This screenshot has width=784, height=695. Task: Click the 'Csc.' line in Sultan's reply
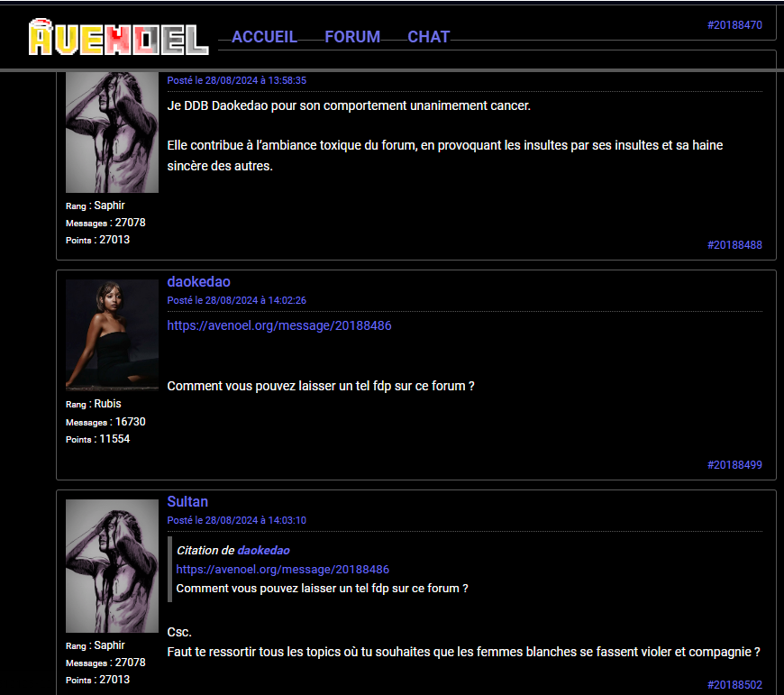point(179,632)
